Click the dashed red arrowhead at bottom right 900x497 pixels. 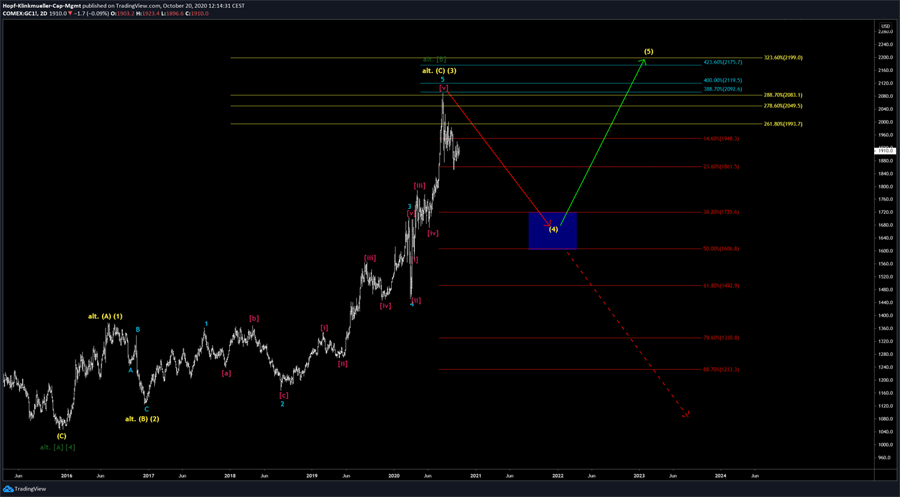click(x=686, y=413)
